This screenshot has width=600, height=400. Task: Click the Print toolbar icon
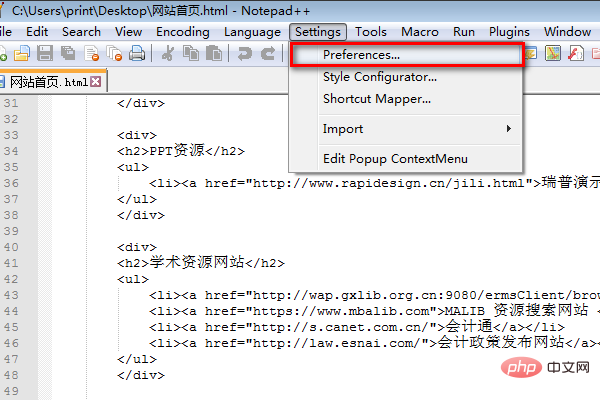[x=137, y=53]
